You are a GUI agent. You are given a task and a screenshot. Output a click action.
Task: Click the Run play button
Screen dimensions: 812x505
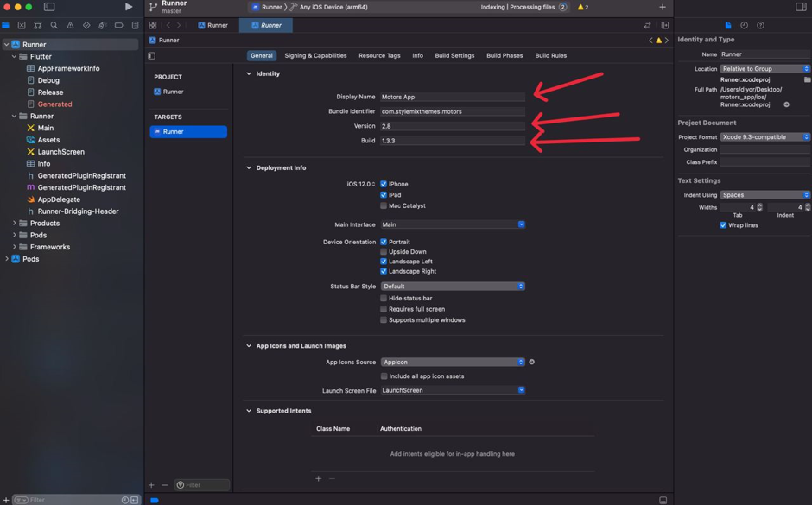(129, 7)
